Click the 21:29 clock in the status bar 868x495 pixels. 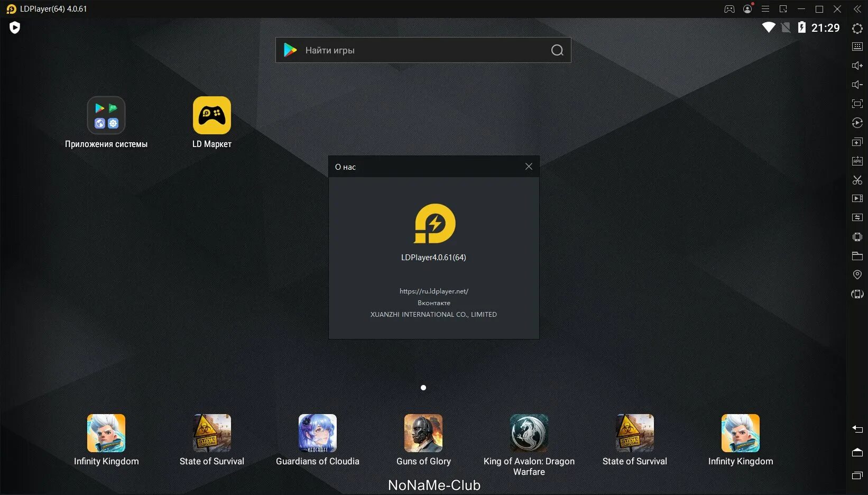pos(826,28)
